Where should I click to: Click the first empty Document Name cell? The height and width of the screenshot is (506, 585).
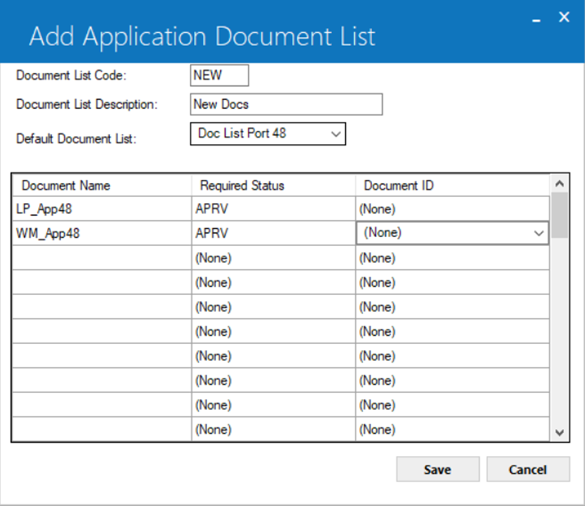(102, 258)
